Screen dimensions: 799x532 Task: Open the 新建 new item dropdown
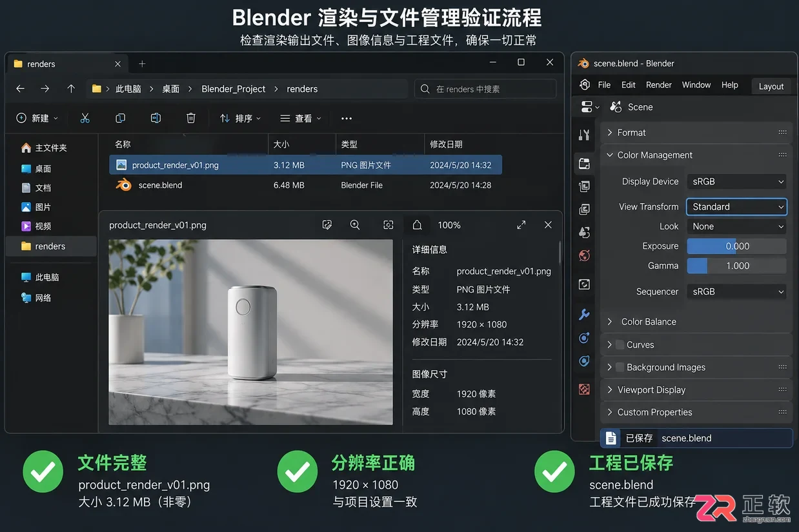(37, 119)
